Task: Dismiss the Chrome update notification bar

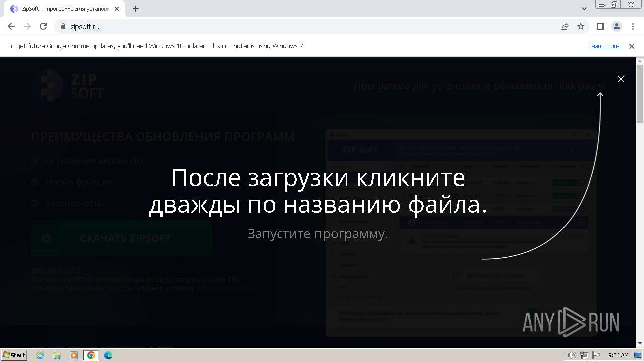Action: click(632, 46)
